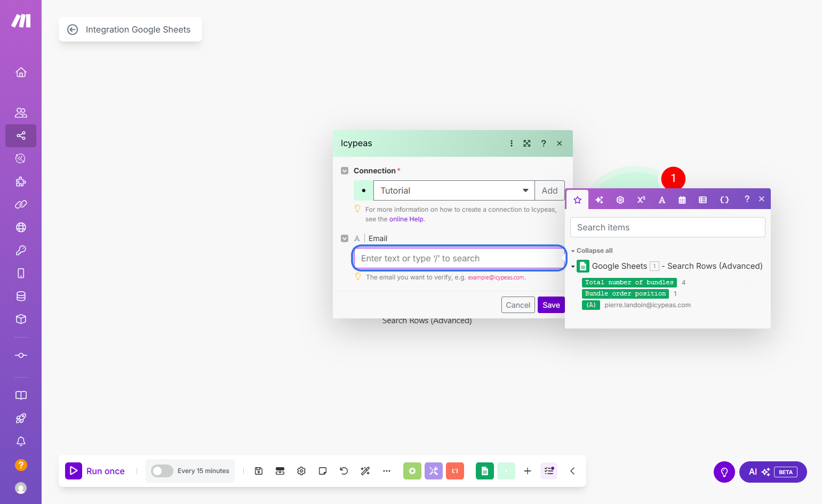The image size is (822, 504).
Task: Switch to the curly braces variables tab
Action: coord(724,199)
